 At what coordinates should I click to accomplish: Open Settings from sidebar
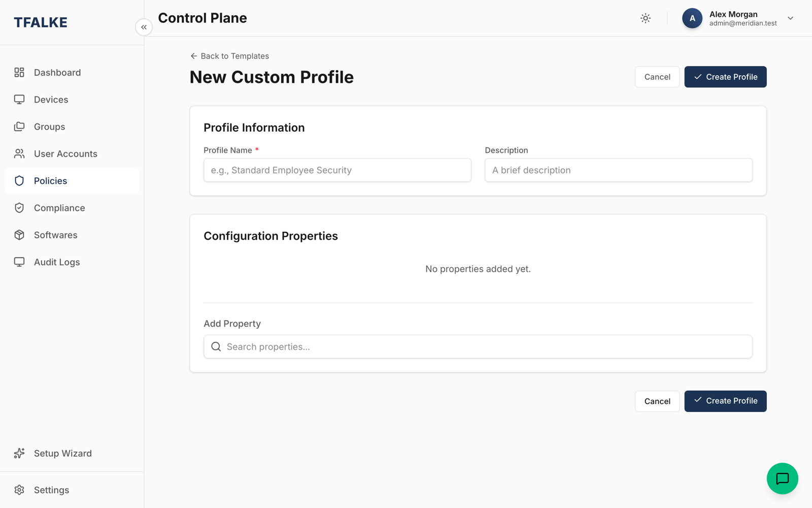pos(72,490)
